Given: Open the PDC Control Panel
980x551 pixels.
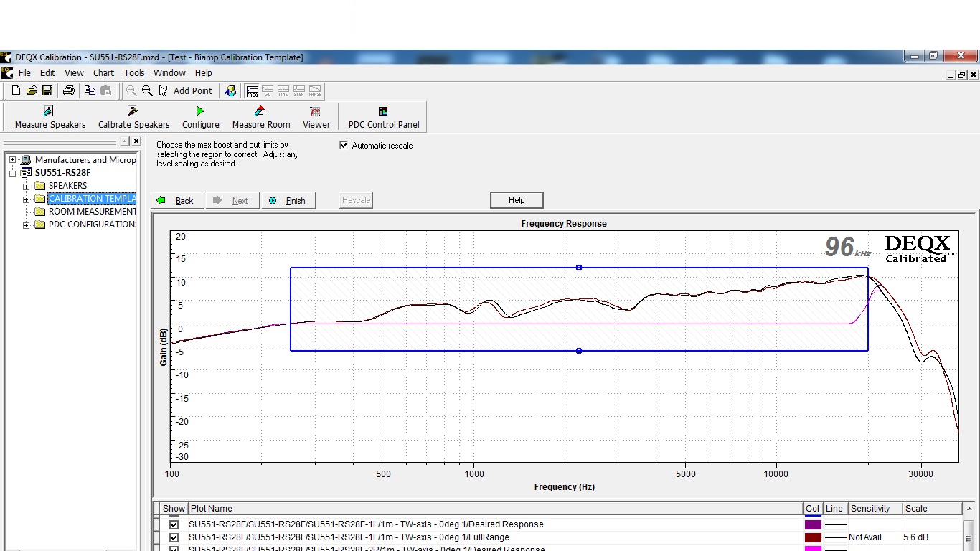Looking at the screenshot, I should [x=383, y=117].
